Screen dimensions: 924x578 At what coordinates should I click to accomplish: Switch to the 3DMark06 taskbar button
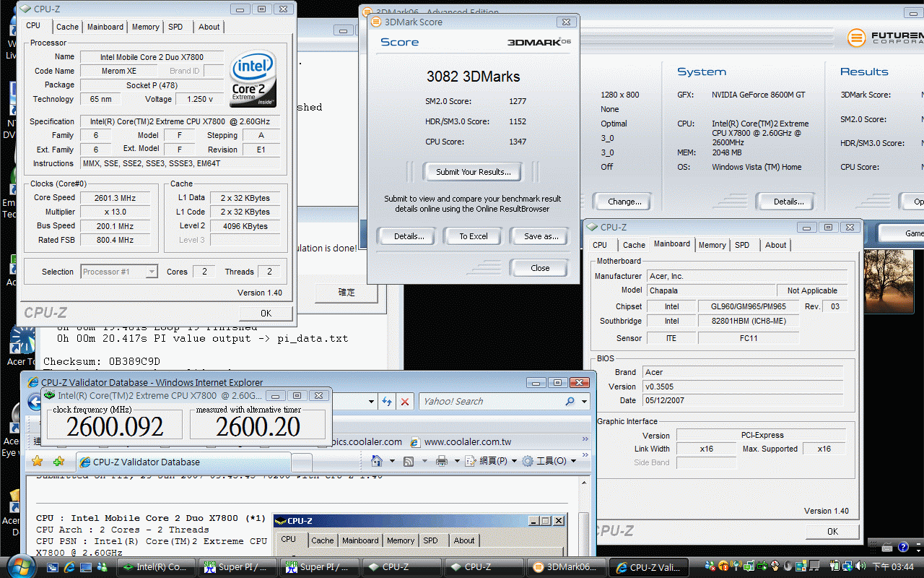[566, 567]
